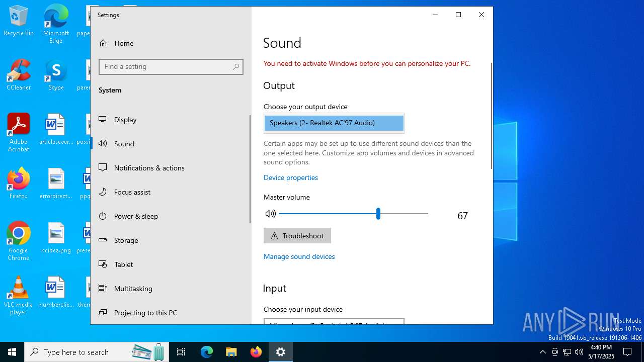Open Tablet settings page
The height and width of the screenshot is (362, 644).
[x=170, y=264]
